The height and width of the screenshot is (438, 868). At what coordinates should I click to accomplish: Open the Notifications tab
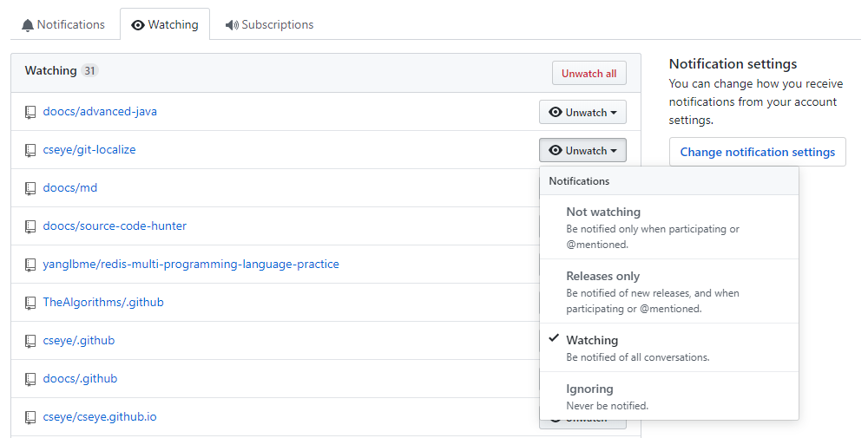62,25
